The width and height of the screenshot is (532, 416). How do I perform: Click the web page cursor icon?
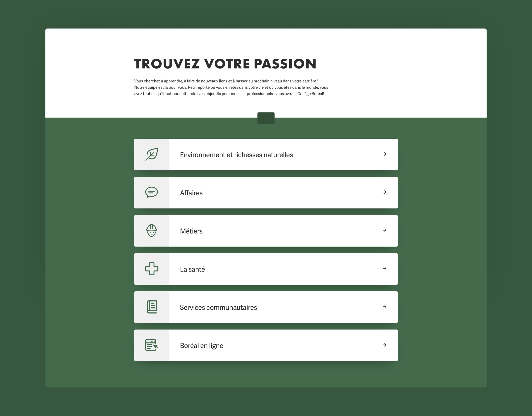[x=152, y=345]
